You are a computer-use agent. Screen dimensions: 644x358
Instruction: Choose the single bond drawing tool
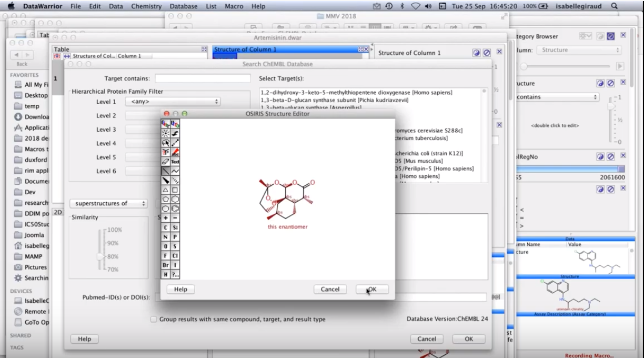coord(165,171)
